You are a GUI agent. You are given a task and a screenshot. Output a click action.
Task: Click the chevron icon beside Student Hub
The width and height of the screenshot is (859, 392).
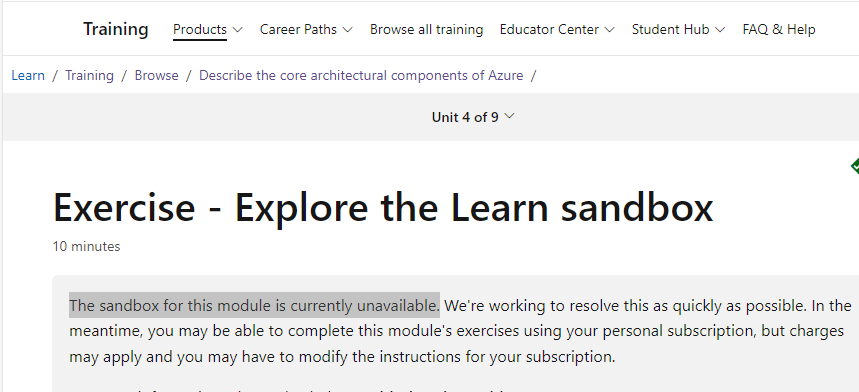pyautogui.click(x=720, y=30)
